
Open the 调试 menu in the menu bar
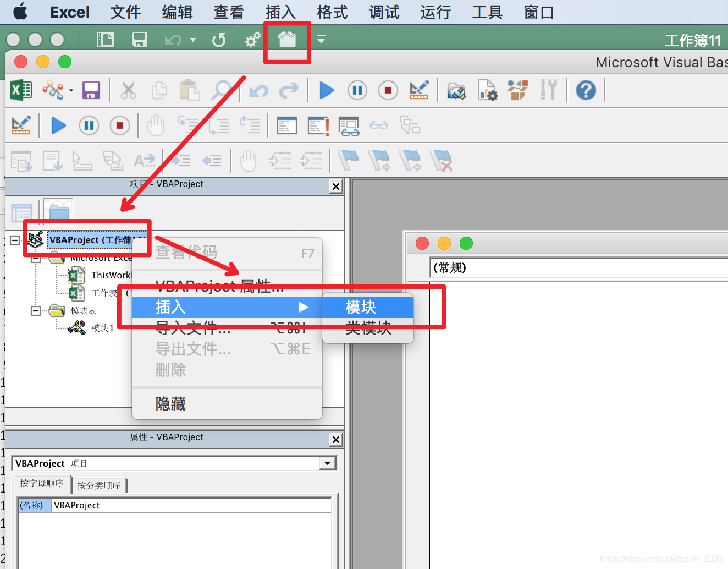[384, 12]
